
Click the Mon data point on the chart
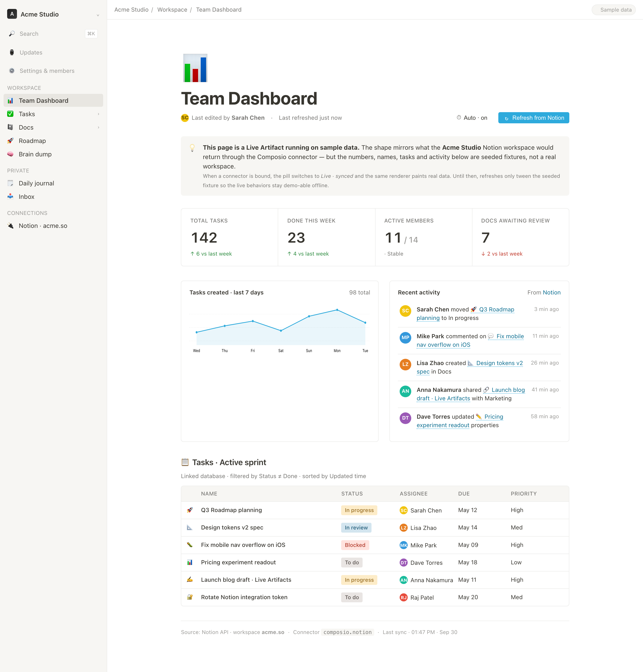pos(337,310)
